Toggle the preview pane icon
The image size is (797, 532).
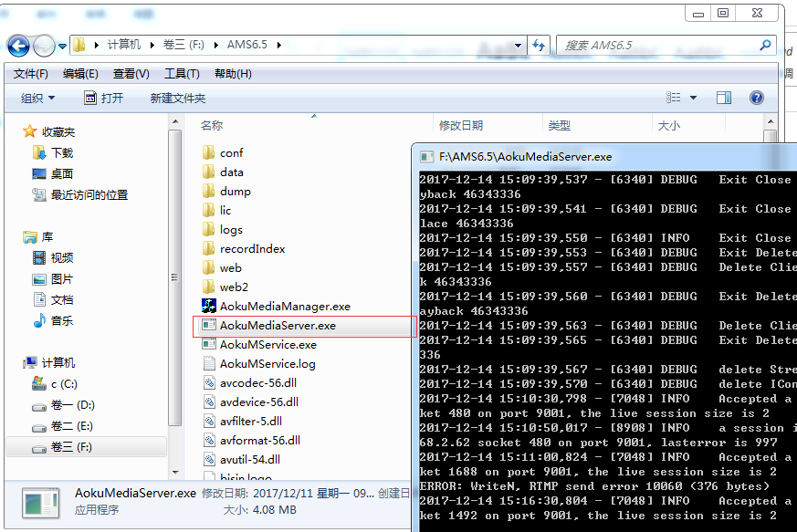point(724,98)
